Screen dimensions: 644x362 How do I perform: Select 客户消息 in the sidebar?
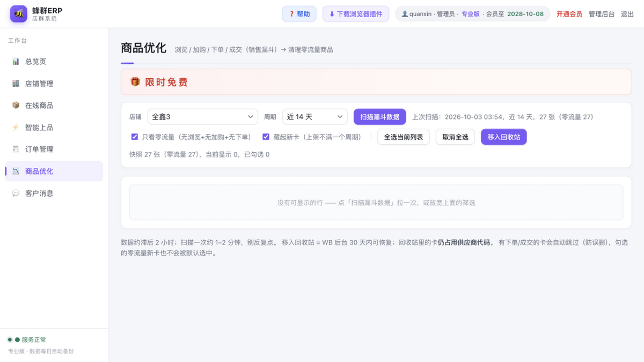tap(54, 193)
